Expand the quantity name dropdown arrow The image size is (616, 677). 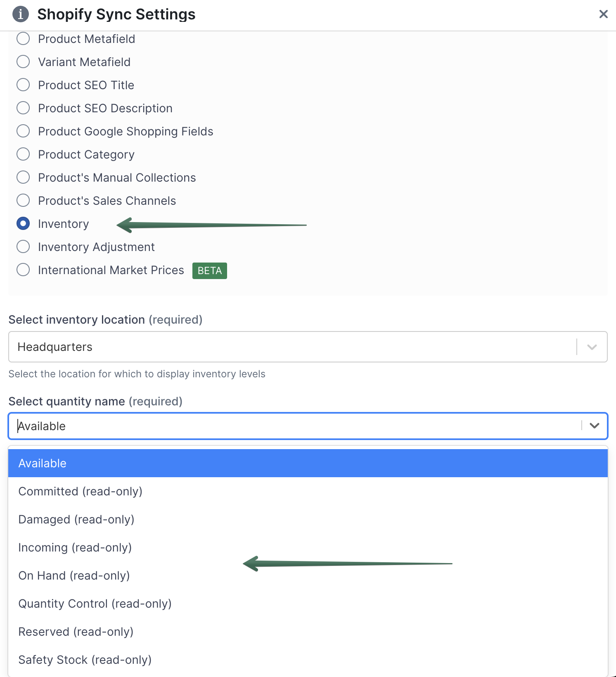pos(594,426)
